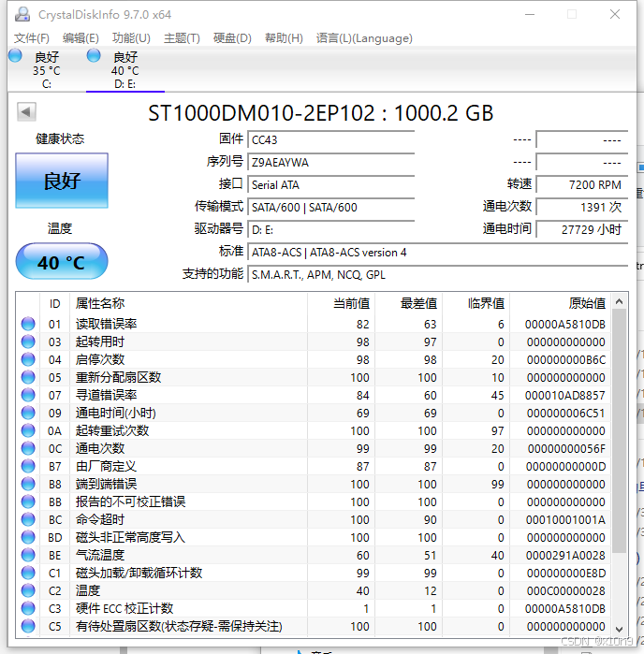Select raw value 00000A5810DB of 读取错误率
Screen dimensions: 644x654
pos(565,324)
